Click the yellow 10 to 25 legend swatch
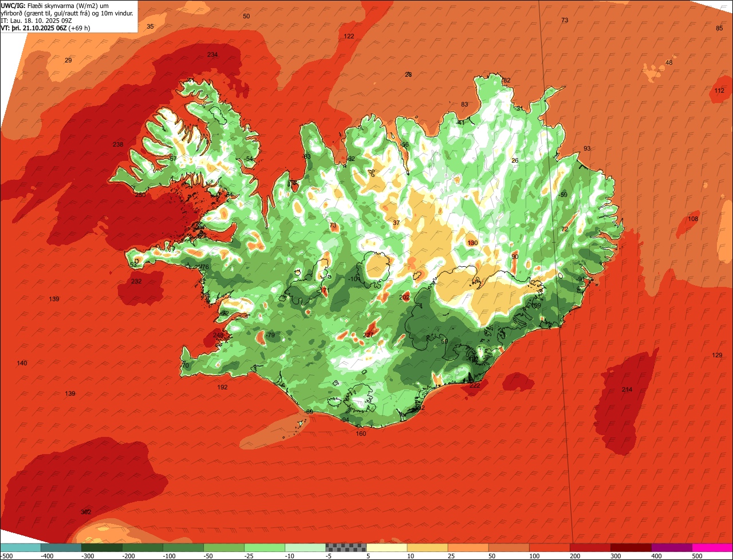This screenshot has height=560, width=733. click(427, 547)
